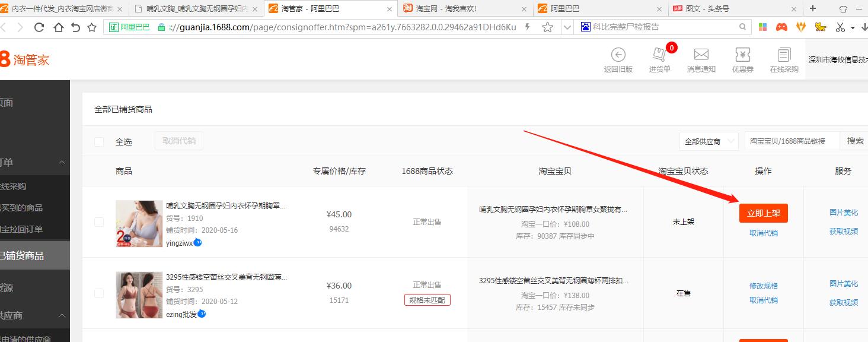The height and width of the screenshot is (342, 868).
Task: Check the 全选 select-all checkbox
Action: [x=98, y=140]
